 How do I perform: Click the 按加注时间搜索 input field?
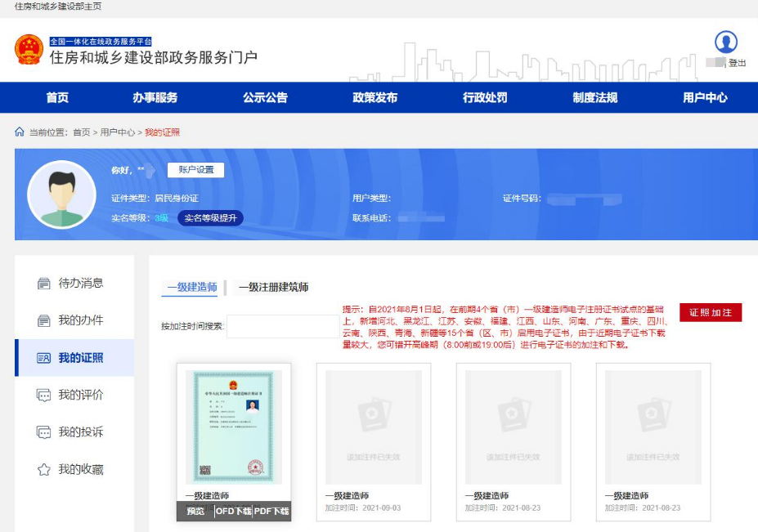(282, 326)
